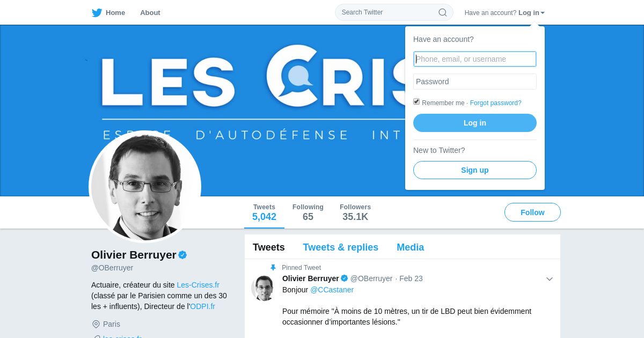Expand the pinned tweet options chevron
The width and height of the screenshot is (644, 338).
pyautogui.click(x=550, y=279)
